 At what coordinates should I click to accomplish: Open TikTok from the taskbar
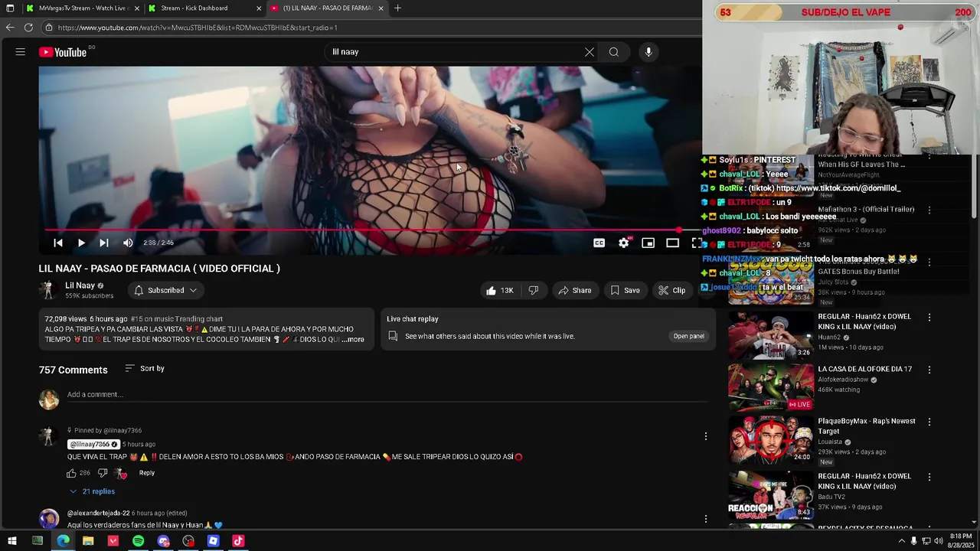click(x=238, y=541)
